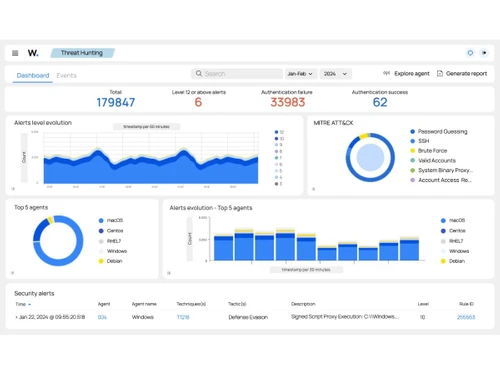Image resolution: width=500 pixels, height=375 pixels.
Task: Toggle Brute Force legend entry
Action: click(x=429, y=151)
